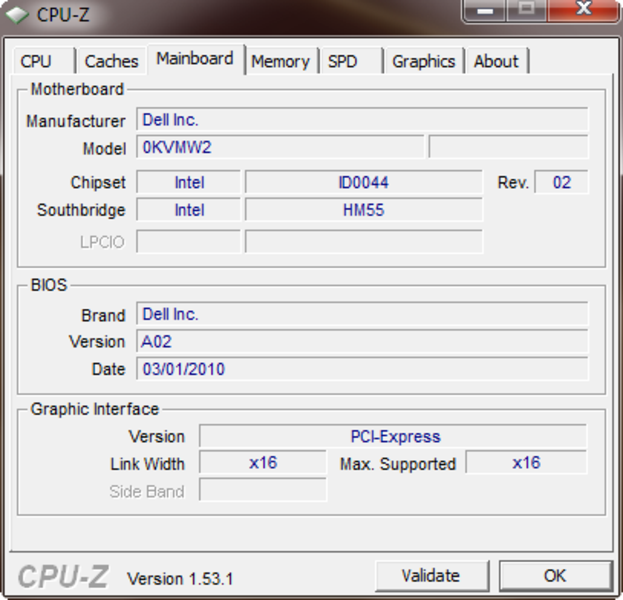
Task: Click the CPU-Z title bar text
Action: pos(63,15)
